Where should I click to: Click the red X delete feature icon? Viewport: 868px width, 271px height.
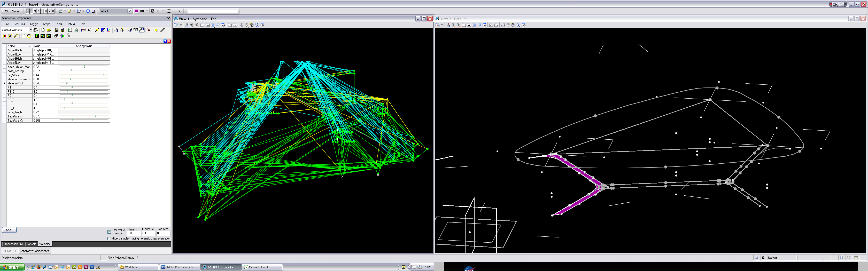coord(149,30)
